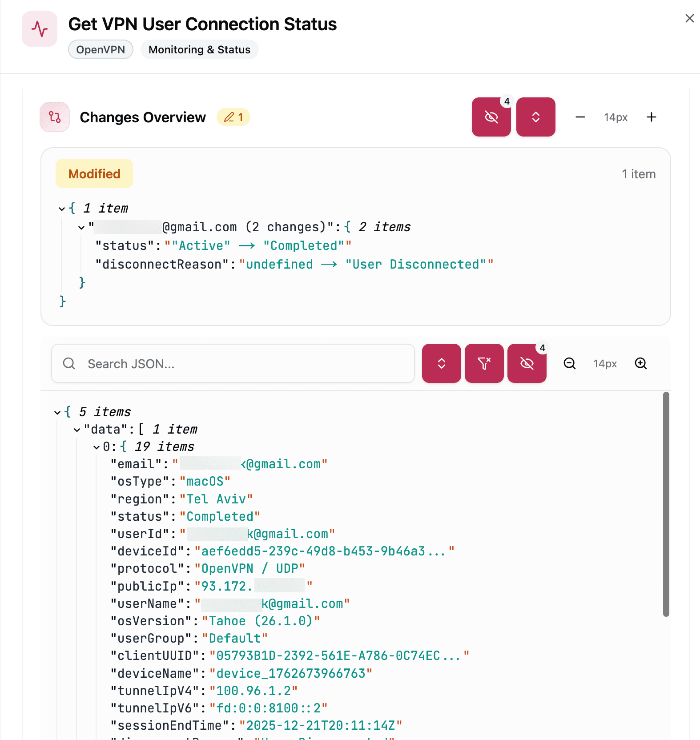Toggle hidden fields in JSON viewer
Image resolution: width=700 pixels, height=740 pixels.
(x=527, y=363)
